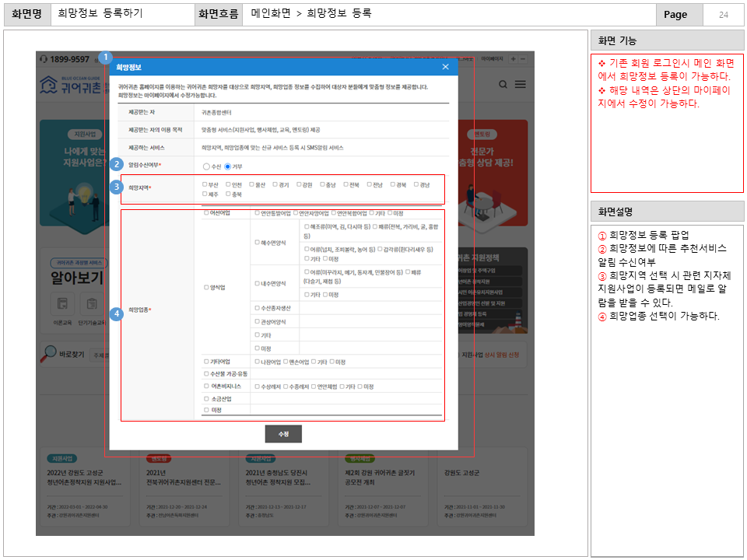Check the 양식업 checkbox
747x560 pixels.
click(x=205, y=286)
